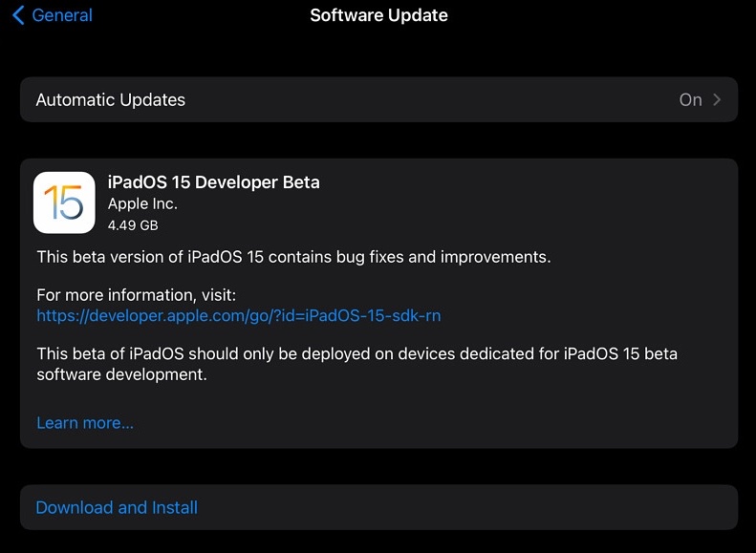Click the "Learn more..." link

[85, 422]
